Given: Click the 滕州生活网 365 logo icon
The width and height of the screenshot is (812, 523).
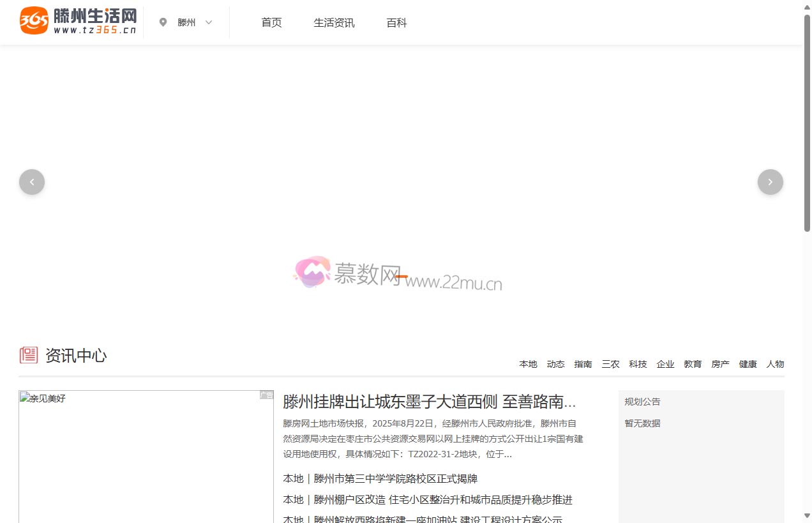Looking at the screenshot, I should tap(33, 20).
